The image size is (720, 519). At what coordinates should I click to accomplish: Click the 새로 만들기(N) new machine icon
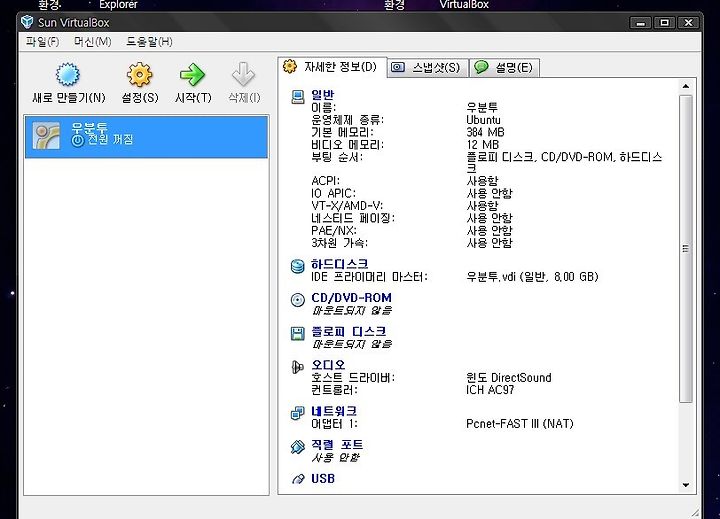pos(68,74)
